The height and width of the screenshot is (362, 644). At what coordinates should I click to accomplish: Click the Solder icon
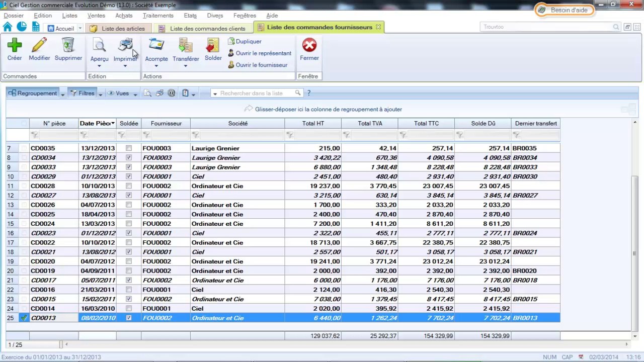[x=213, y=45]
